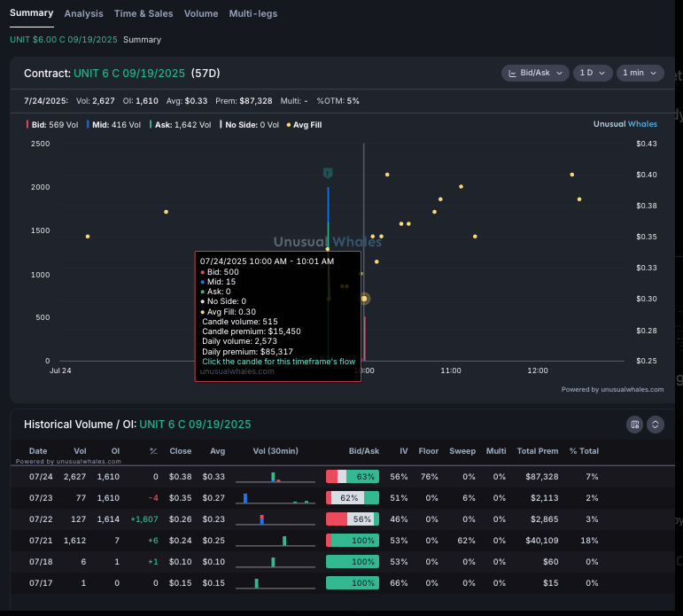Viewport: 683px width, 616px height.
Task: Click the +1,607 OI change cell
Action: (144, 519)
